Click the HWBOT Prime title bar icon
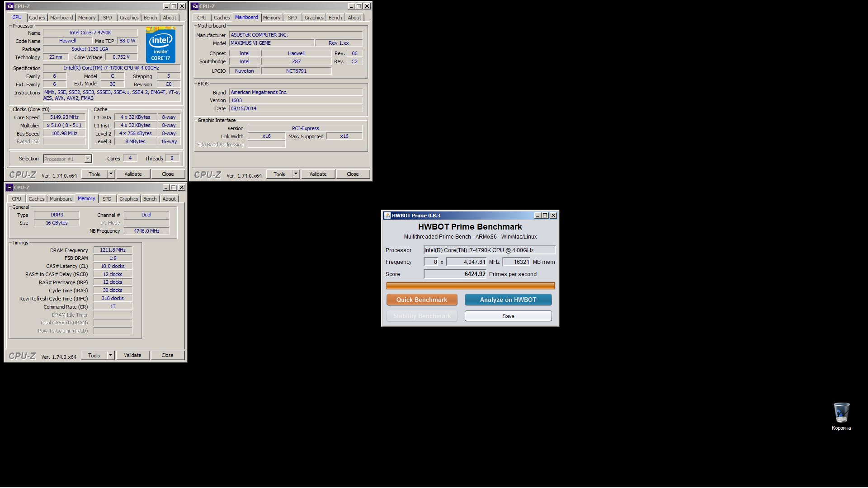868x488 pixels. pyautogui.click(x=387, y=216)
